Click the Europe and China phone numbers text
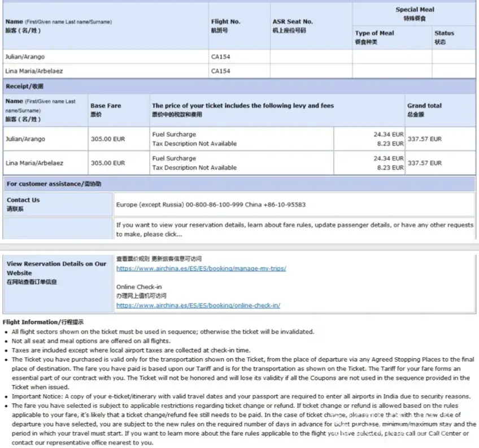Viewport: 479px width, 448px height. [210, 205]
